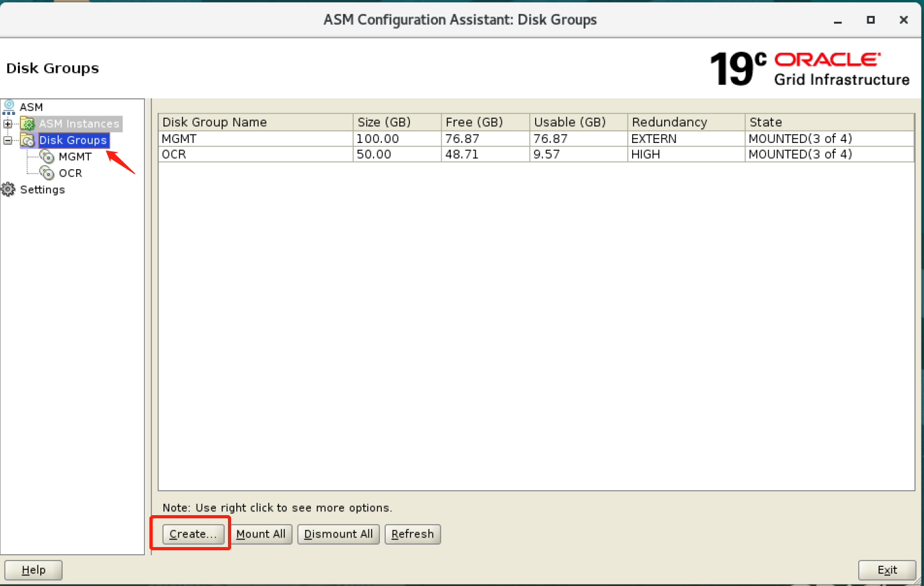Sort by Disk Group Name column header
The width and height of the screenshot is (924, 586).
pyautogui.click(x=255, y=122)
